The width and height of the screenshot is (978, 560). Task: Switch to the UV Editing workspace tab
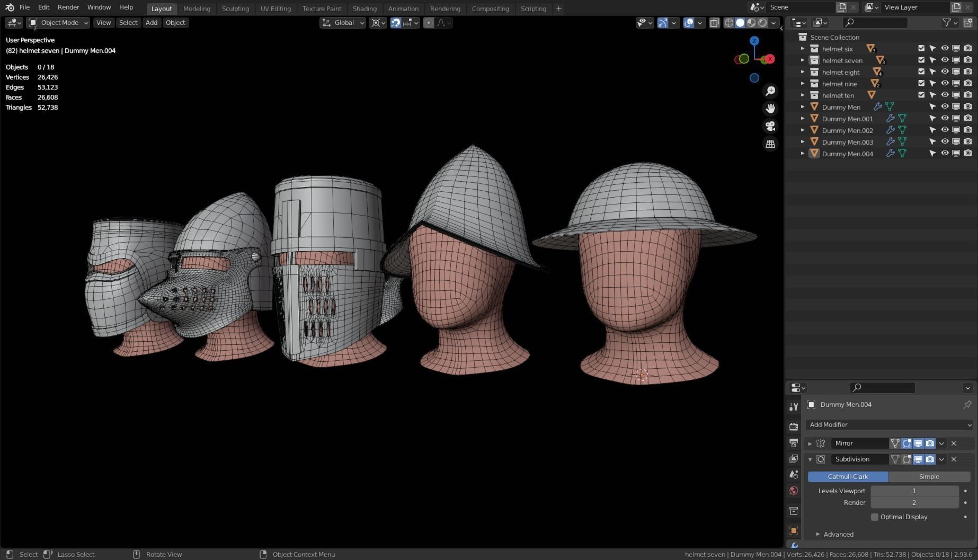tap(275, 8)
